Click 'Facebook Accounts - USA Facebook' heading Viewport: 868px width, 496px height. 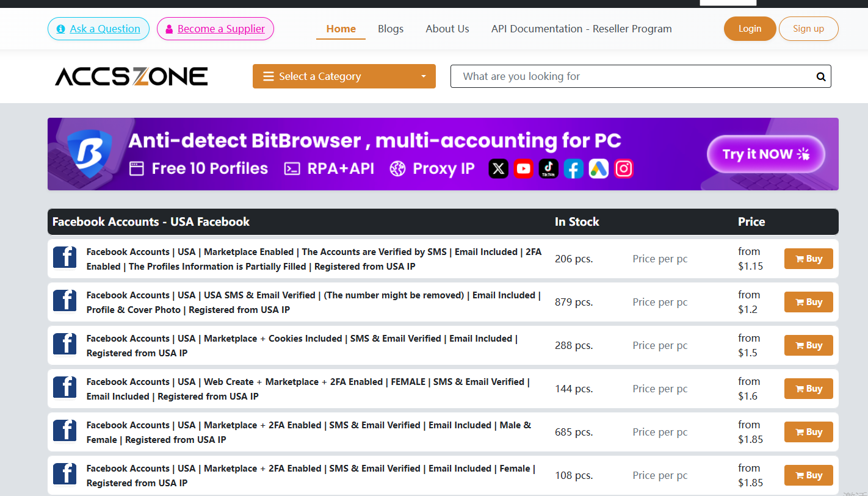click(151, 221)
